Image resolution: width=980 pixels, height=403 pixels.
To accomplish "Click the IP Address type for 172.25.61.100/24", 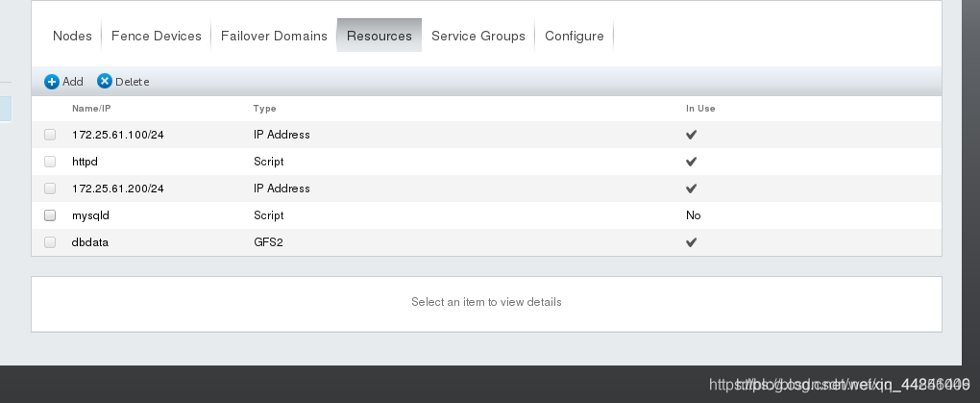I will pyautogui.click(x=282, y=135).
